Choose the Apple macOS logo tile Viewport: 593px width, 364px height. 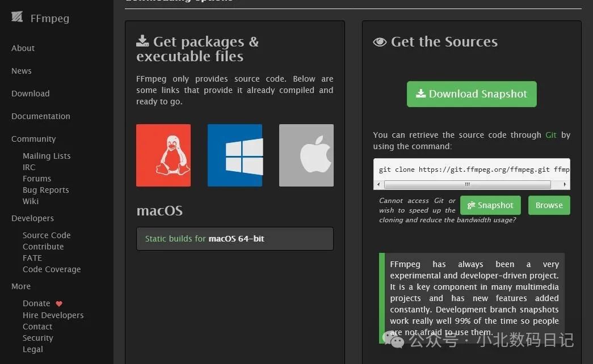coord(306,155)
